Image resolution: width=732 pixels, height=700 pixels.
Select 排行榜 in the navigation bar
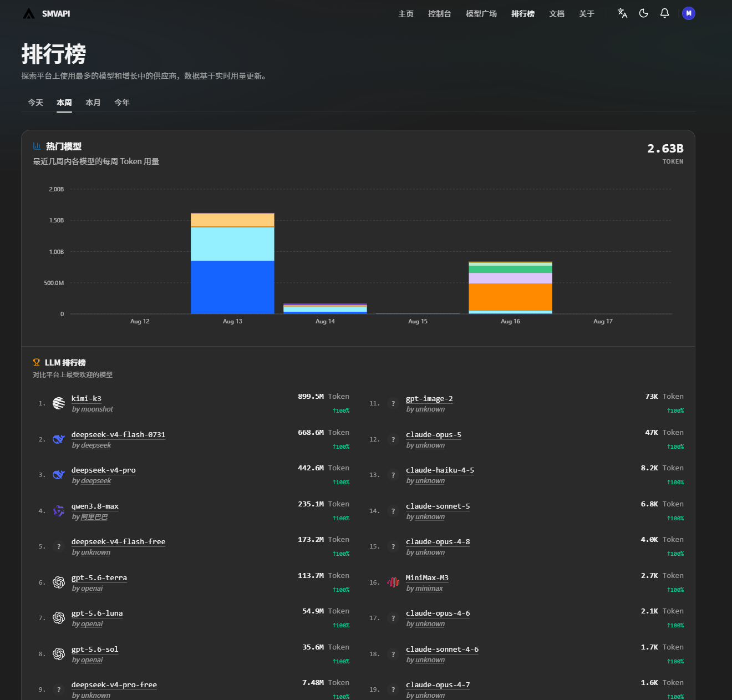click(523, 14)
